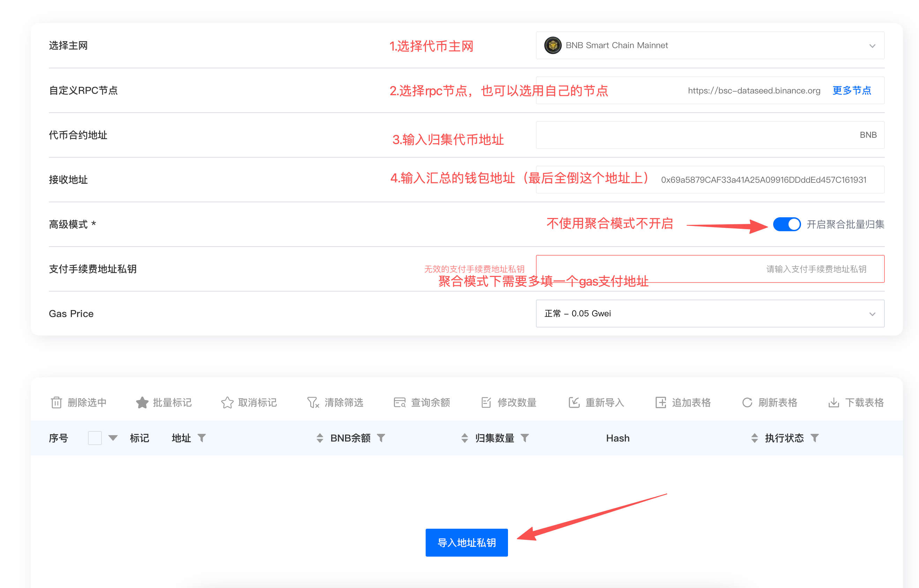Image resolution: width=919 pixels, height=588 pixels.
Task: Sort by BNB balance column arrows
Action: 320,438
